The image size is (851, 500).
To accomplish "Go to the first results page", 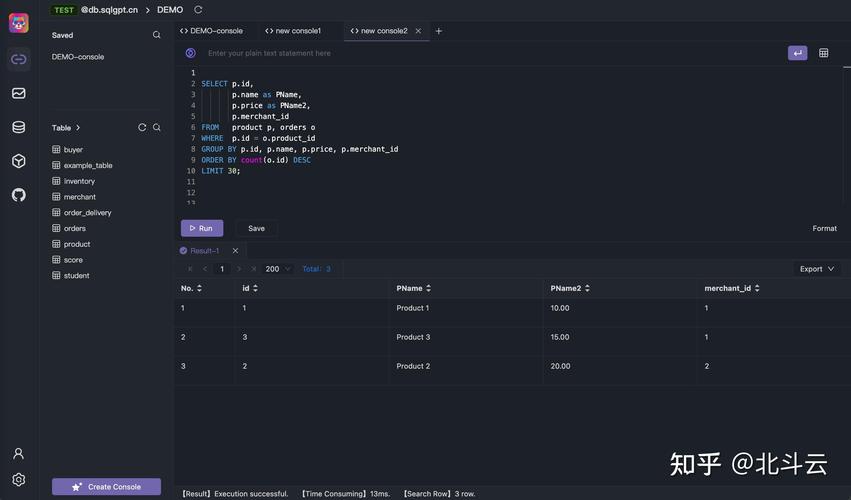I will coord(190,269).
